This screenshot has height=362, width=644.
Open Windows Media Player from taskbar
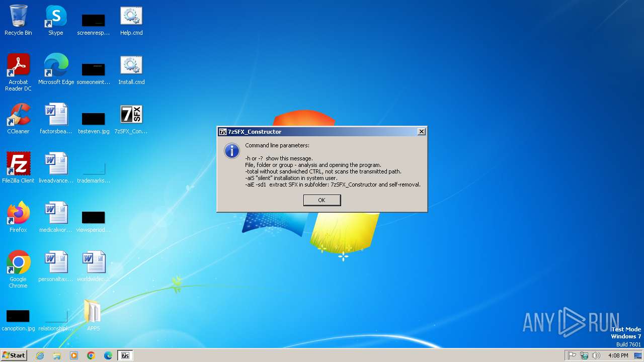click(74, 355)
